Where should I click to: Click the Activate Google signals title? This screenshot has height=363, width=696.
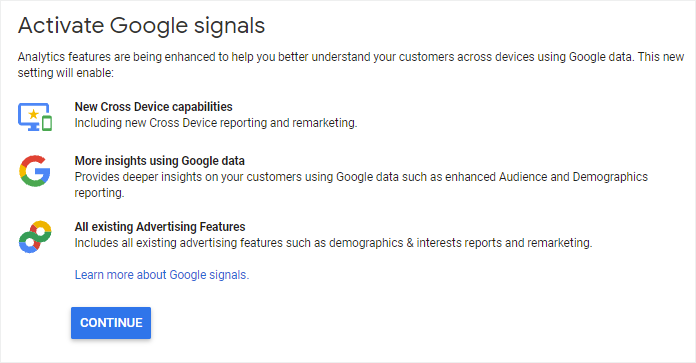pyautogui.click(x=141, y=25)
